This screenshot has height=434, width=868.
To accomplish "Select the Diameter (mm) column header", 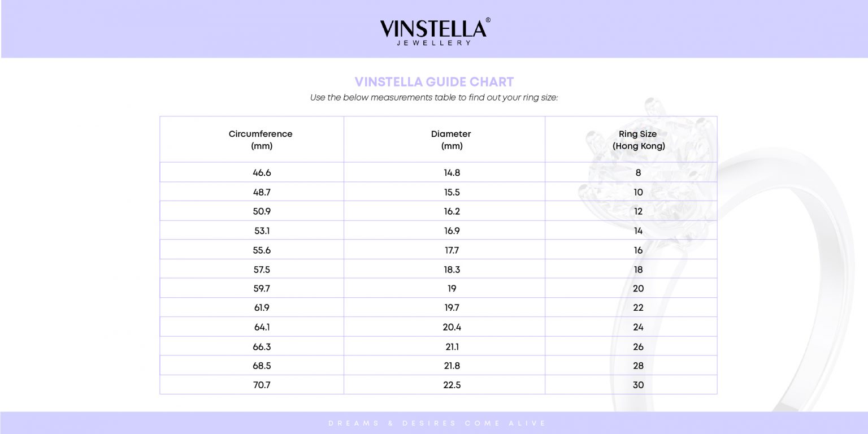I will point(451,140).
